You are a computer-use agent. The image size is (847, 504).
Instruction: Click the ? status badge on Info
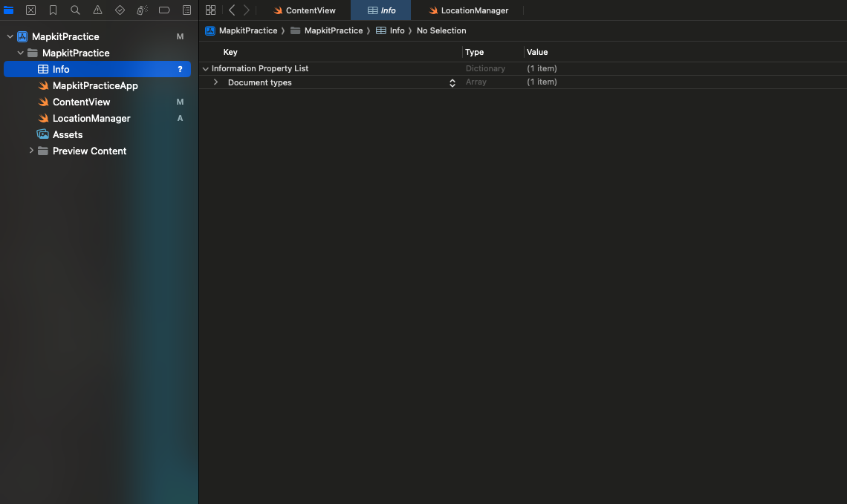180,69
